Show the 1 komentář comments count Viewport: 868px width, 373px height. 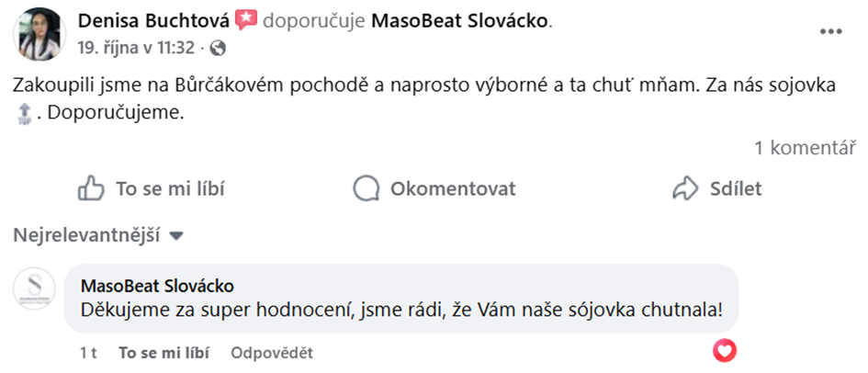(x=805, y=147)
